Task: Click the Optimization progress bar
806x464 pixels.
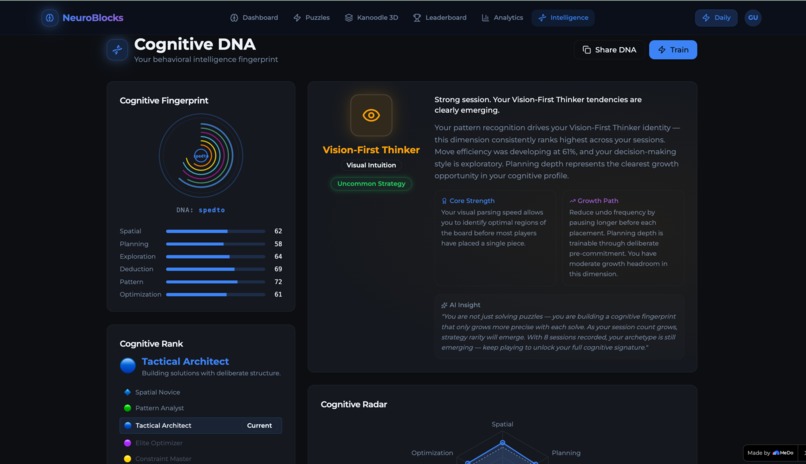Action: (215, 294)
